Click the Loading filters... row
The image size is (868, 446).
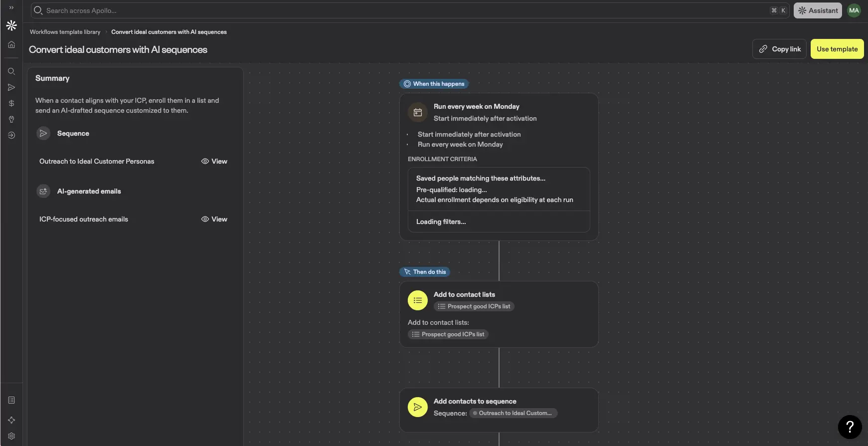(499, 222)
